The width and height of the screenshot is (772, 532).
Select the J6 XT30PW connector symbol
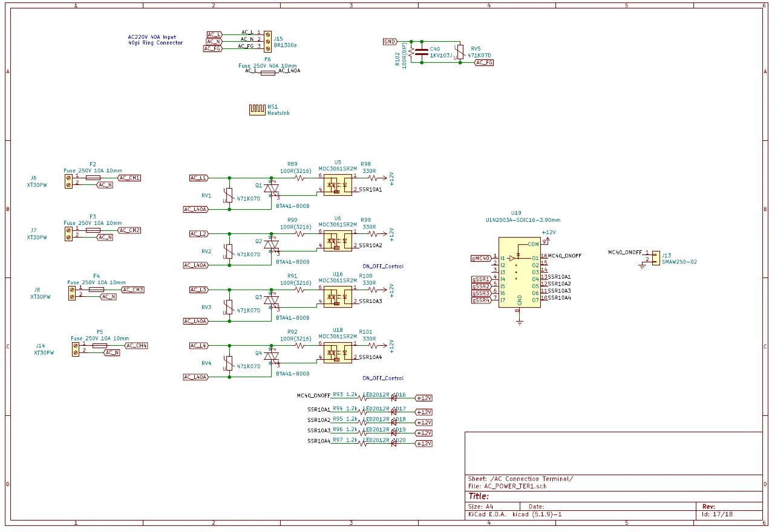coord(68,181)
